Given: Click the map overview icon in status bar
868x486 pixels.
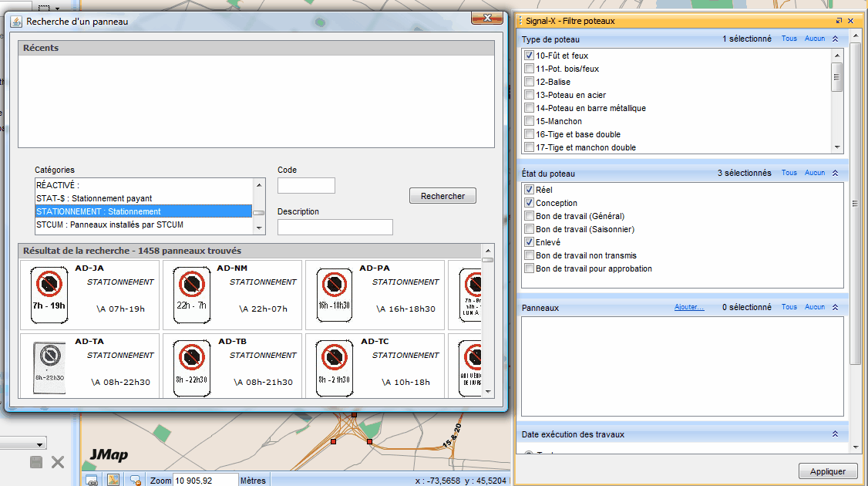Looking at the screenshot, I should tap(113, 480).
